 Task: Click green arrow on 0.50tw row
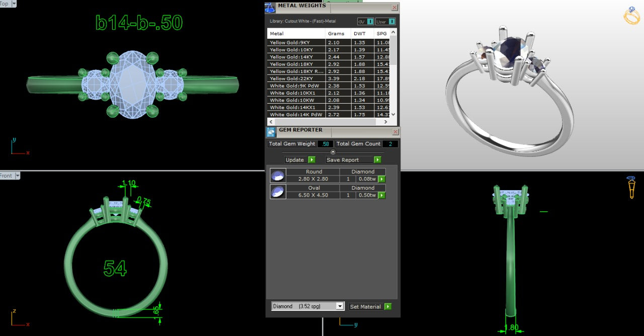point(382,195)
